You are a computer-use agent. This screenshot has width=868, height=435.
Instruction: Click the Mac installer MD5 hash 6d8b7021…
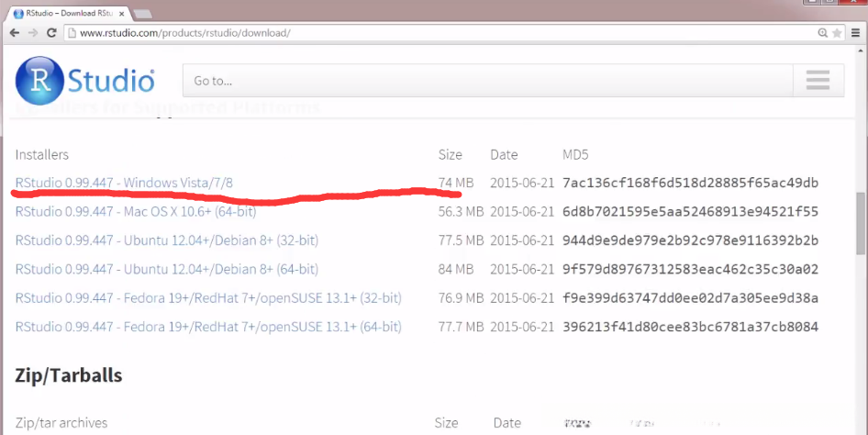tap(690, 211)
